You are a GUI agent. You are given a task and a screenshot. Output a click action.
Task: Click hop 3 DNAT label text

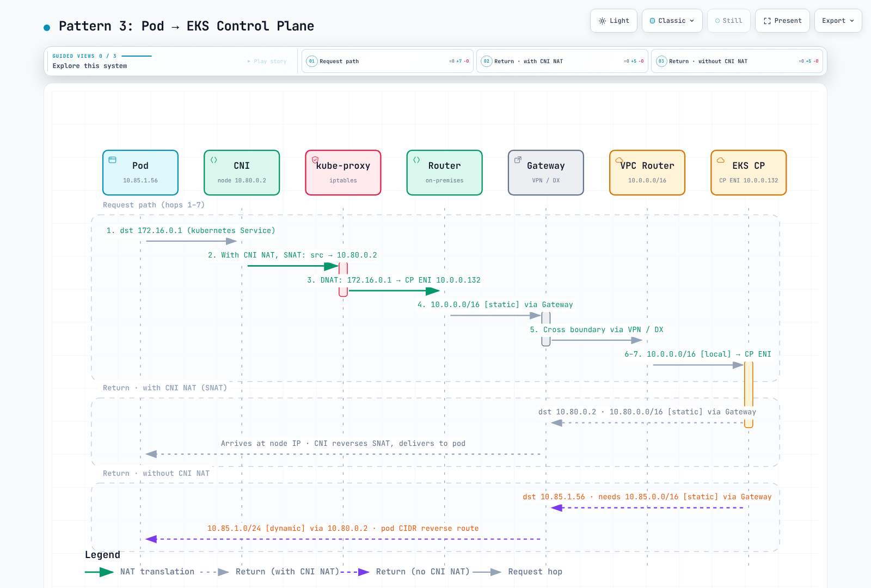(394, 280)
